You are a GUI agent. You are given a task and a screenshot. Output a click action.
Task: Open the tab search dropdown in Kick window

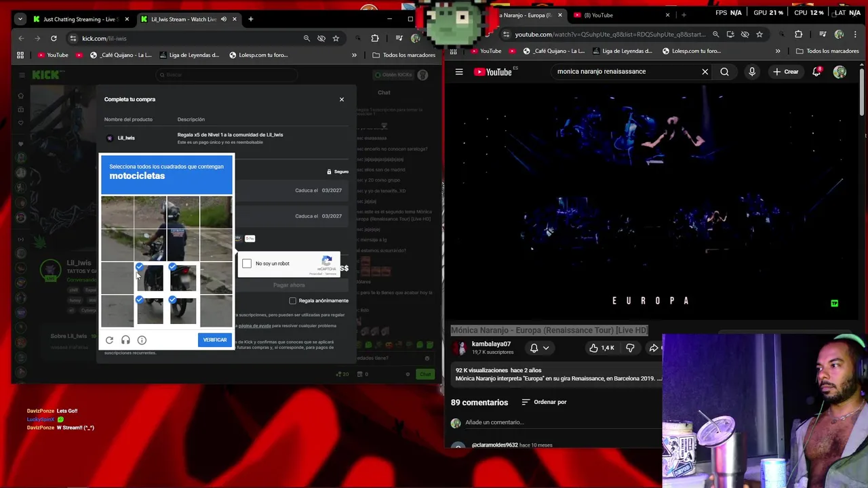click(20, 19)
